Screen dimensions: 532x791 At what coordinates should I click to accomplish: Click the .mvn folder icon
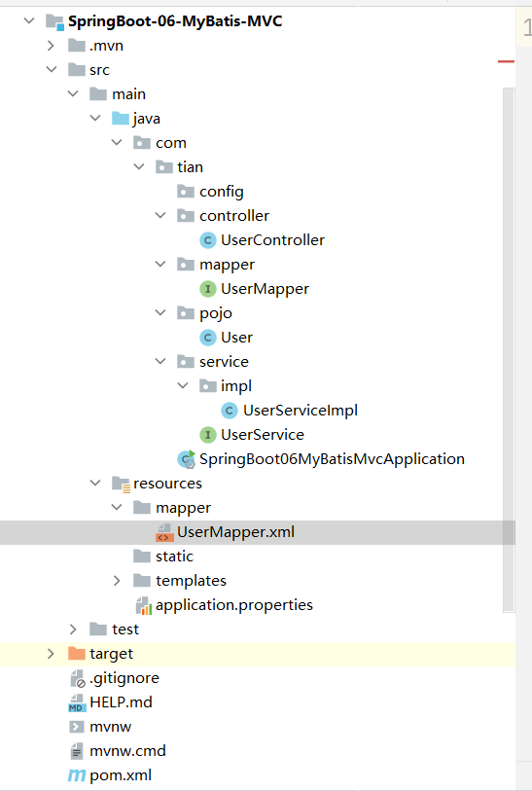(x=77, y=46)
